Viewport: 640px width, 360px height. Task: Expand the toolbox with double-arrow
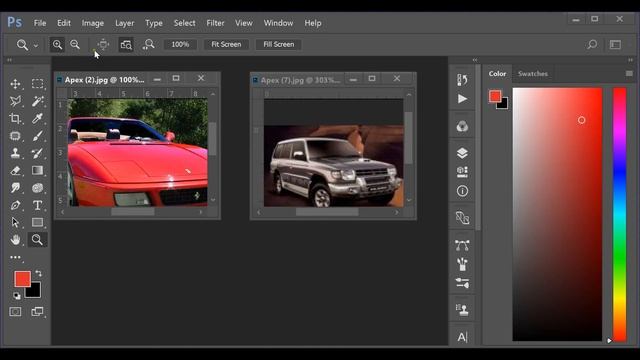[9, 60]
